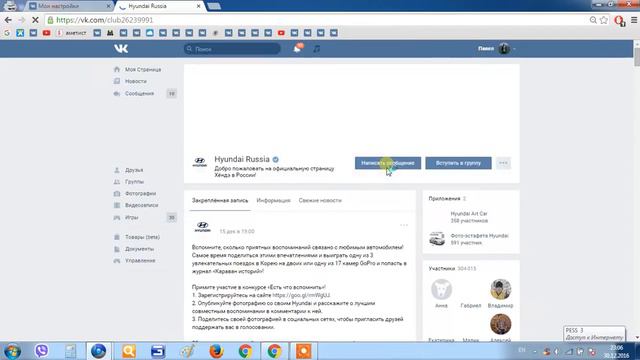Viewport: 640px width, 360px height.
Task: Switch to the Мои настройки browser tab
Action: click(69, 6)
